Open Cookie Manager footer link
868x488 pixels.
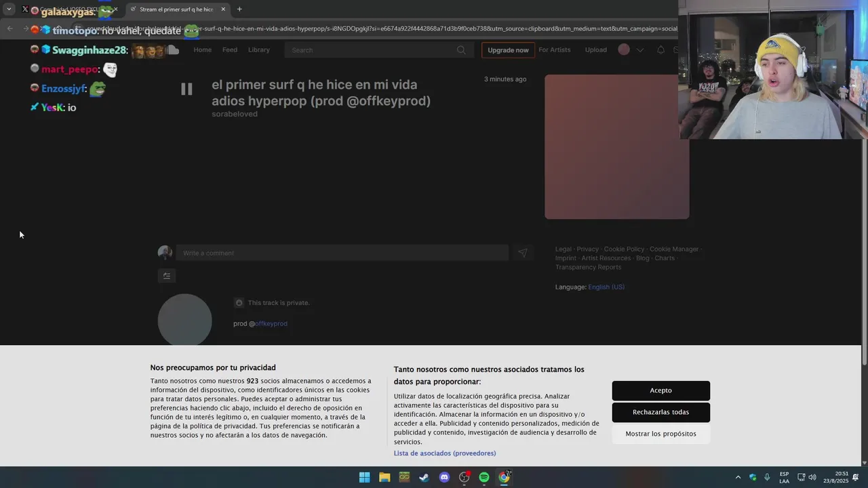(x=674, y=249)
